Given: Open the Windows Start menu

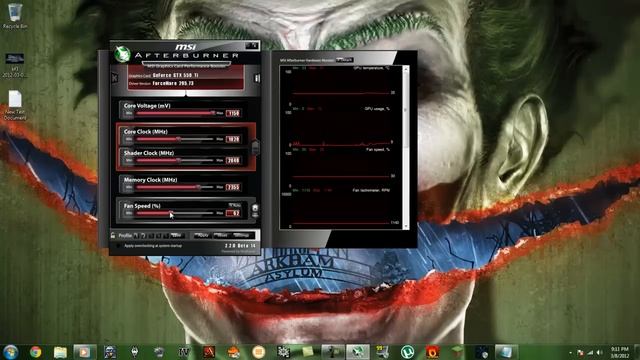Looking at the screenshot, I should [x=10, y=352].
